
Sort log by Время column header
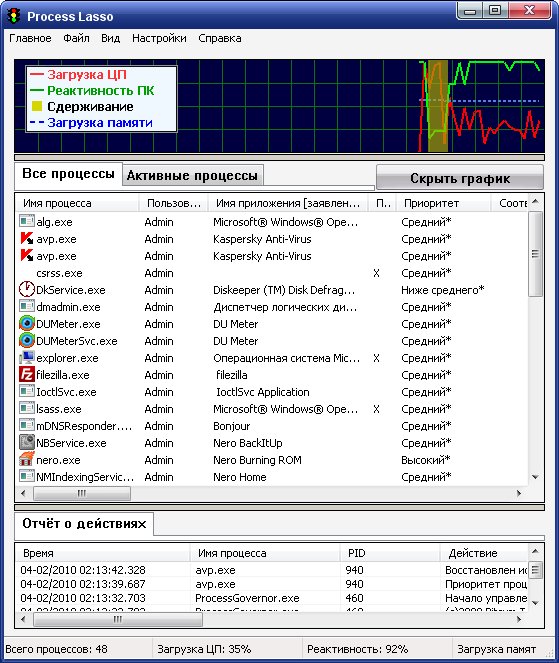coord(103,553)
